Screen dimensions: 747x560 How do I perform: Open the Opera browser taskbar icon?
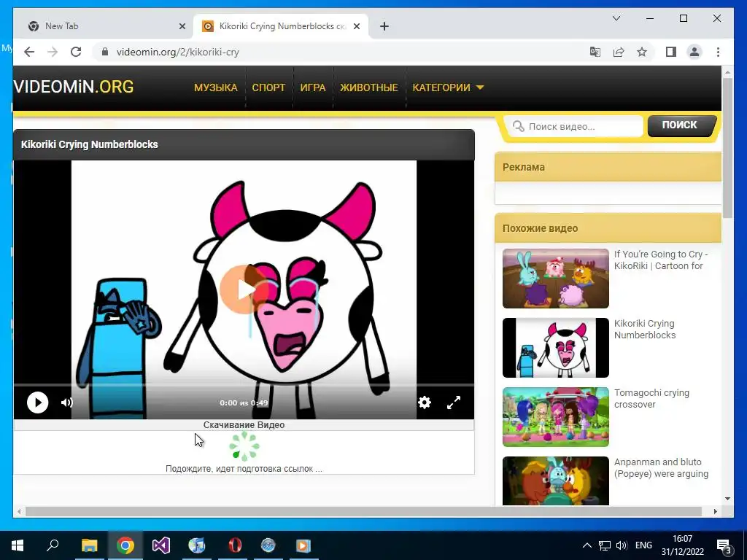235,545
